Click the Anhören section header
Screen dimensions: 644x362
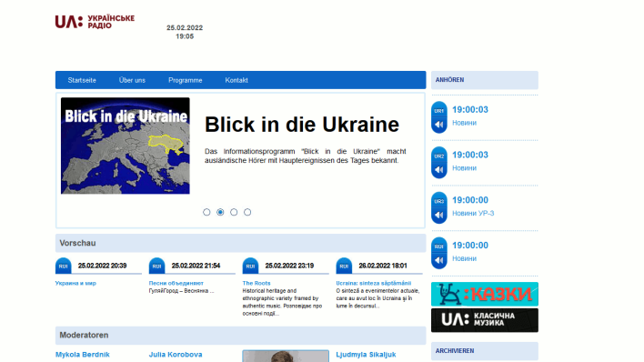coord(485,80)
